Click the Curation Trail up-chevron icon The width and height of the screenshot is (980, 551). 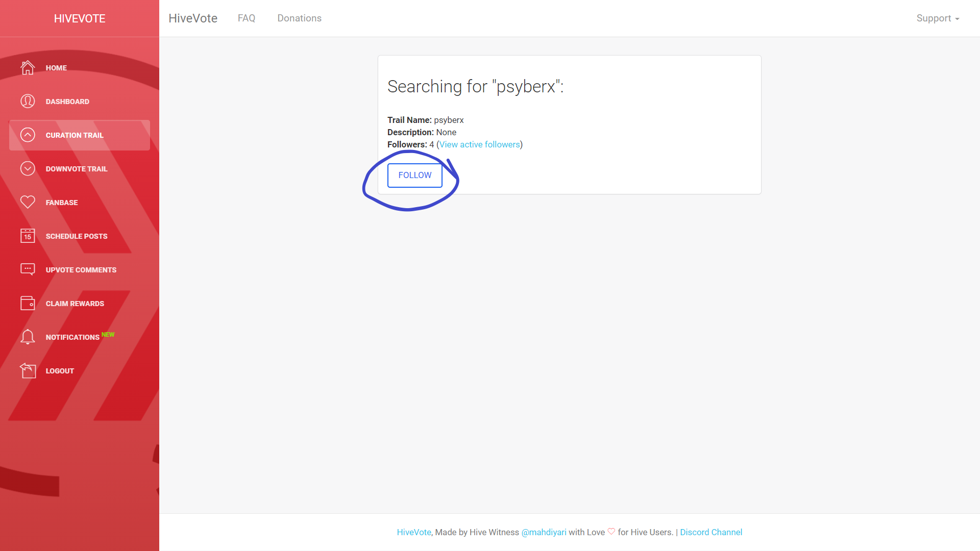(28, 135)
